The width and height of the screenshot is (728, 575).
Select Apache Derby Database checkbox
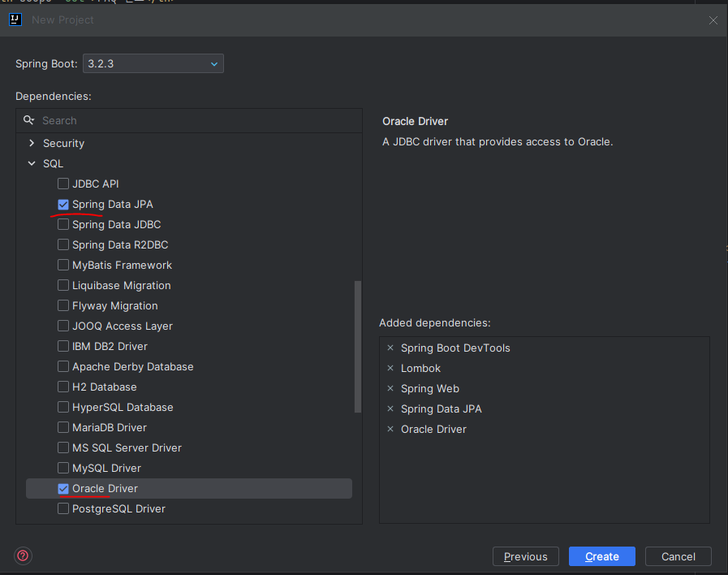(63, 366)
